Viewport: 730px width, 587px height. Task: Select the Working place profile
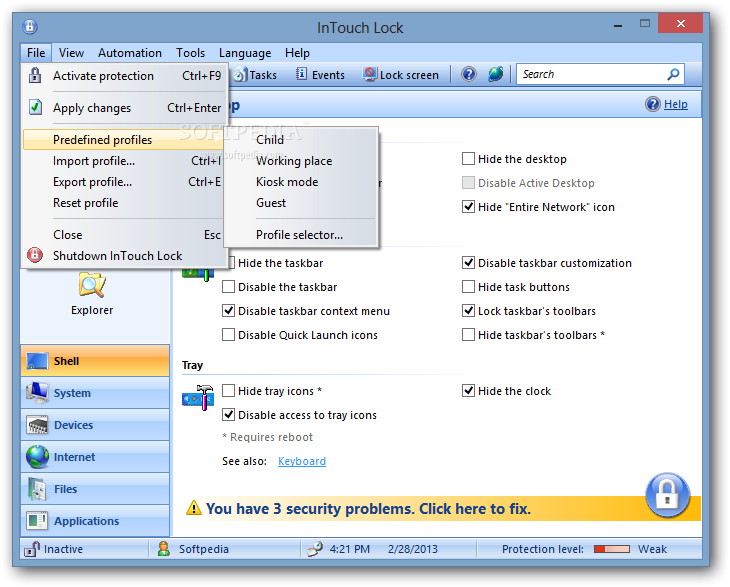301,161
